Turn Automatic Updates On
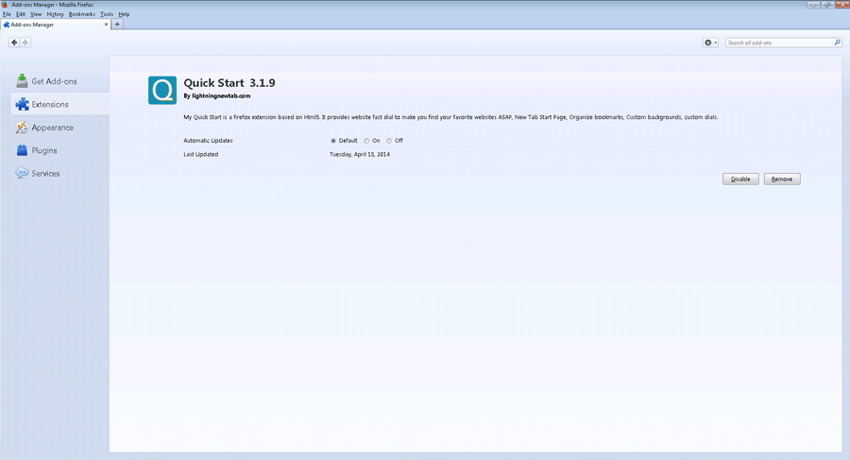Screen dimensions: 850x460 [x=367, y=141]
